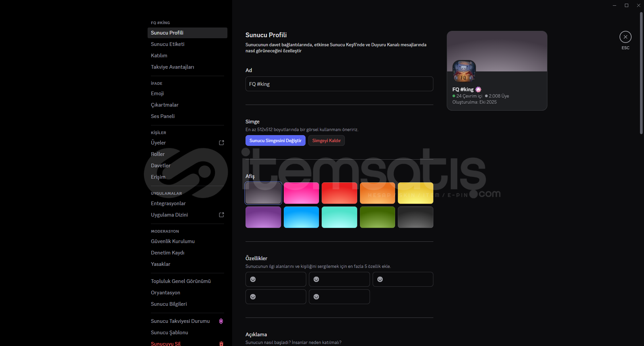This screenshot has width=644, height=346.
Task: Click the ESC close settings icon
Action: click(625, 37)
